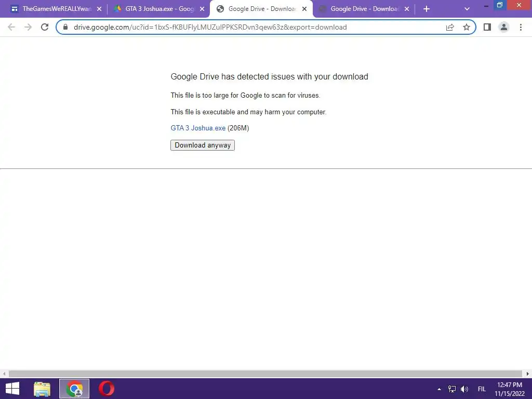Bookmark this page with star icon

[x=467, y=27]
